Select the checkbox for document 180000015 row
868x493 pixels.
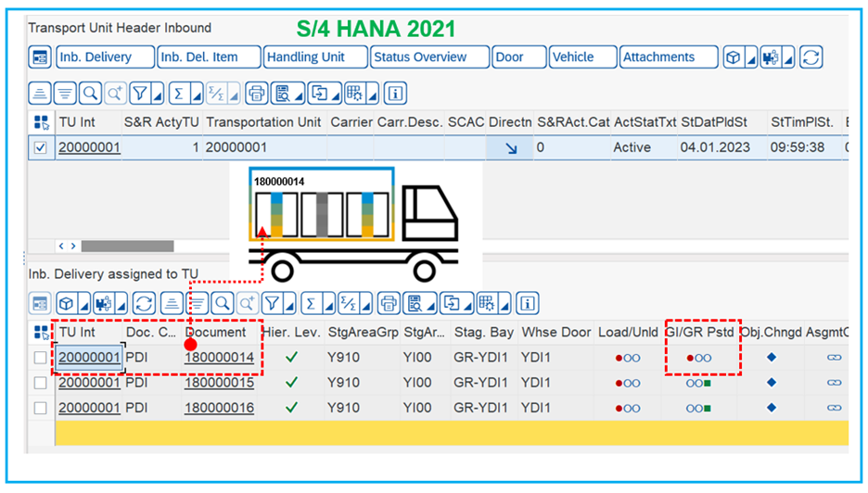click(x=40, y=383)
